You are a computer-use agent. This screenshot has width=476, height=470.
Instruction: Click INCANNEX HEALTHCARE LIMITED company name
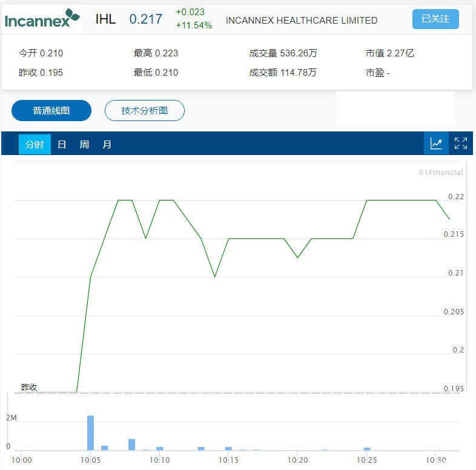[x=302, y=21]
